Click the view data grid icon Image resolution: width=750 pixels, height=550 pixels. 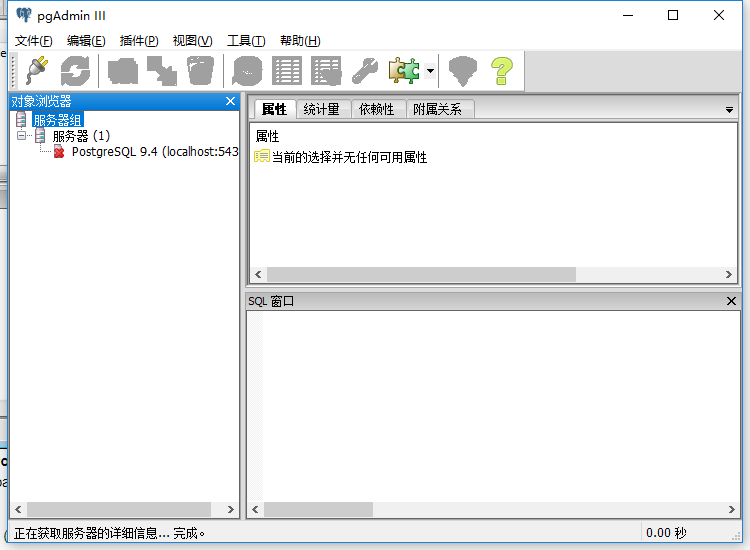(x=287, y=71)
